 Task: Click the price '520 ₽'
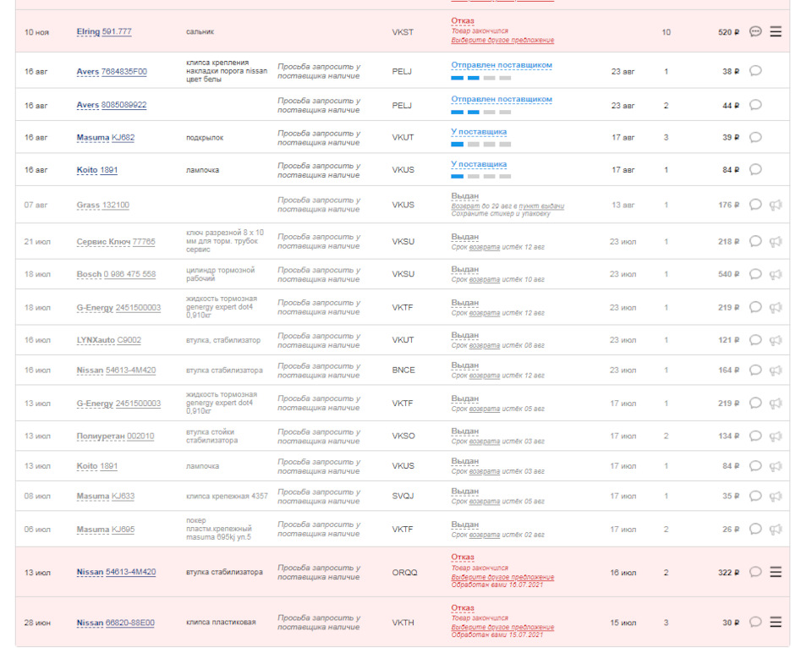(x=728, y=32)
